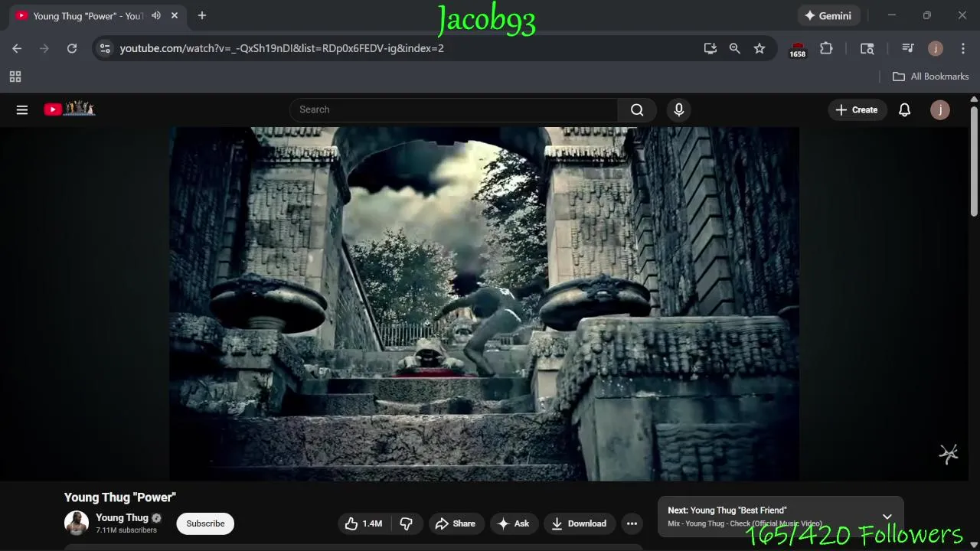Click the Next: Young Thug "Best Friend" text
Image resolution: width=980 pixels, height=551 pixels.
pyautogui.click(x=727, y=510)
